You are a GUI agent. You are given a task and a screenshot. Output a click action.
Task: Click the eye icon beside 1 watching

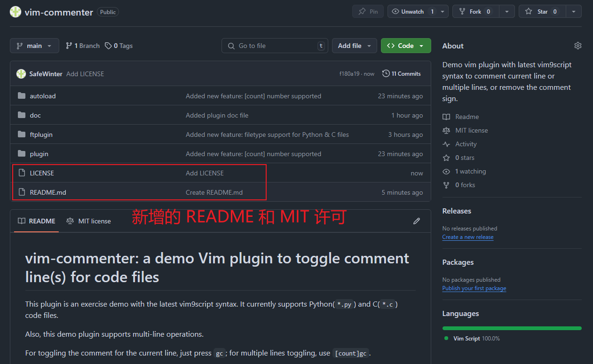click(446, 171)
